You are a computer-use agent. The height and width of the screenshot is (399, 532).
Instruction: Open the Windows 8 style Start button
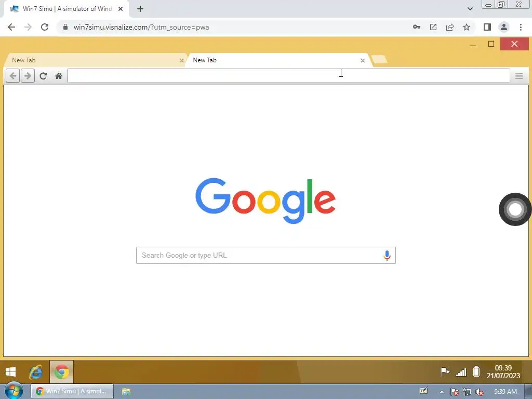click(x=10, y=372)
